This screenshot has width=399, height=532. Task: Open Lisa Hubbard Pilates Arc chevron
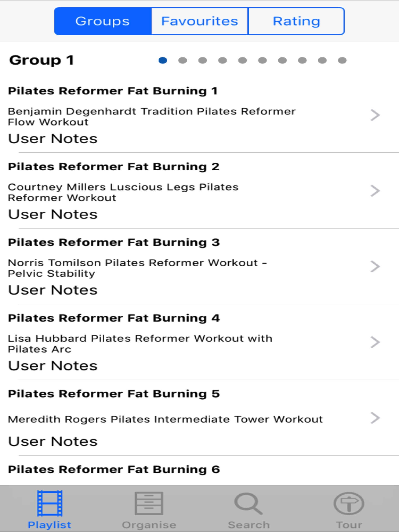(x=375, y=342)
